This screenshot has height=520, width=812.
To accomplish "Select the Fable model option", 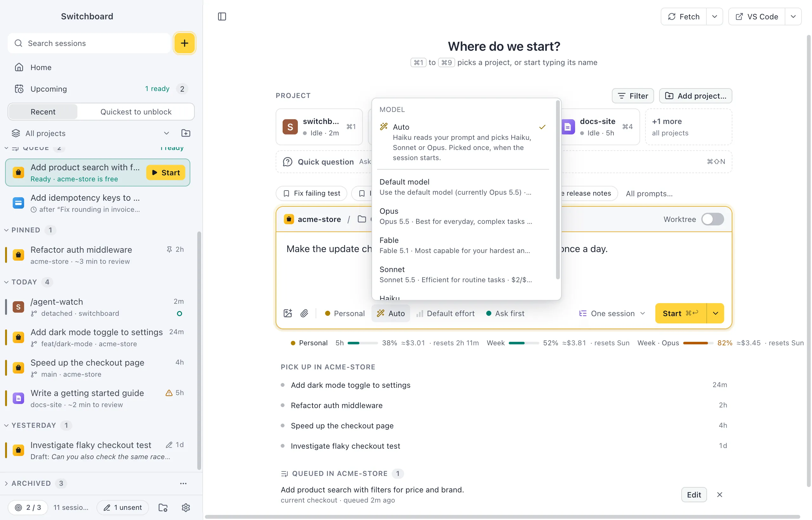I will coord(463,245).
